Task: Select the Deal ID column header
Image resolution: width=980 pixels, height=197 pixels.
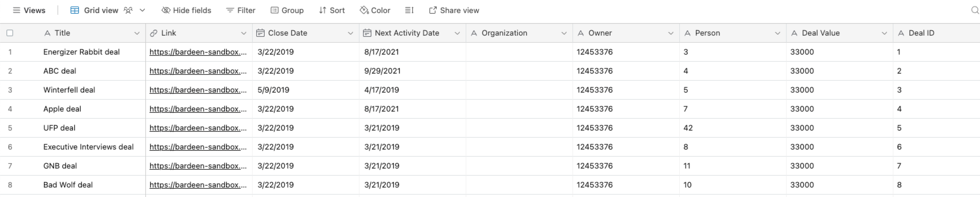Action: (x=937, y=33)
